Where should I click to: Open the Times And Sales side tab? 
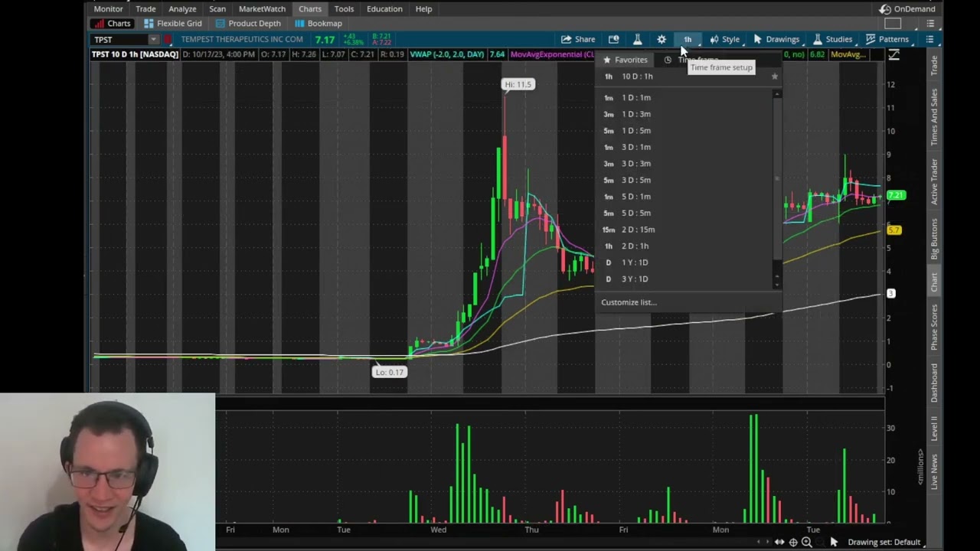934,116
